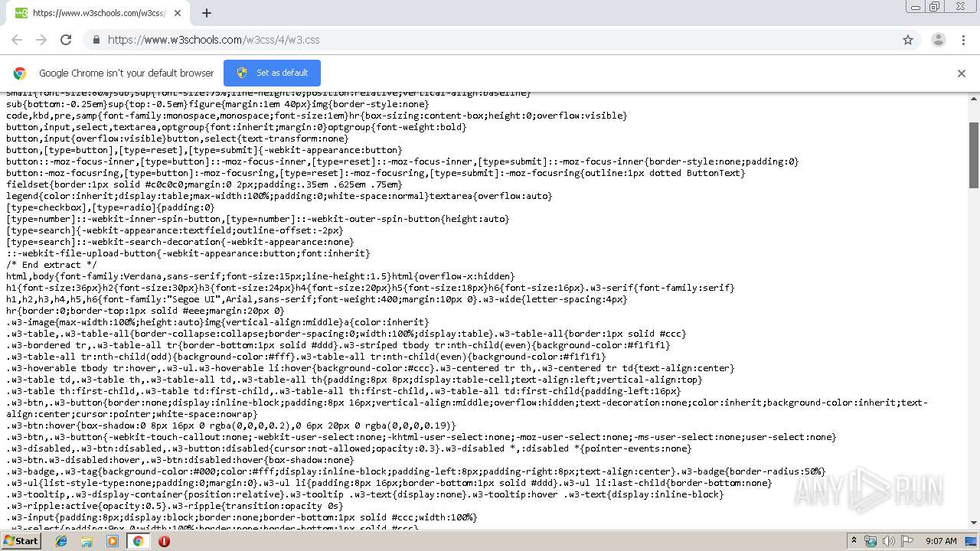The height and width of the screenshot is (551, 980).
Task: Click the vertical scrollbar up arrow
Action: 974,98
